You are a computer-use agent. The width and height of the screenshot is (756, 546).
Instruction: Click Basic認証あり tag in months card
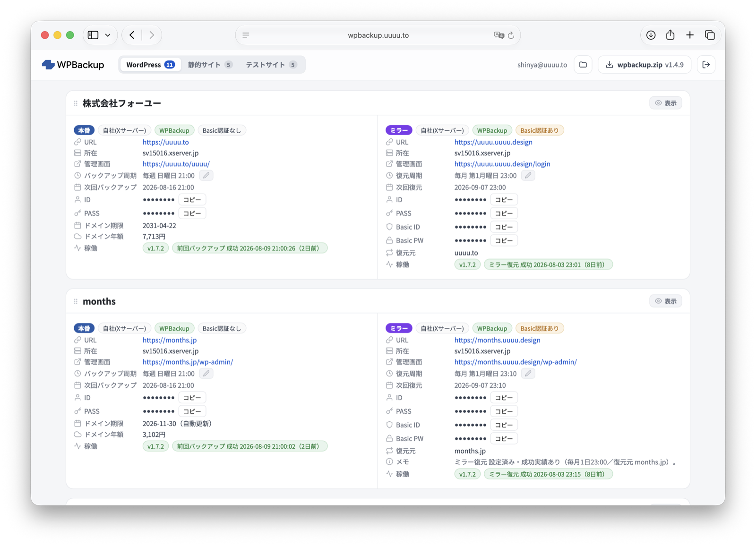tap(539, 328)
